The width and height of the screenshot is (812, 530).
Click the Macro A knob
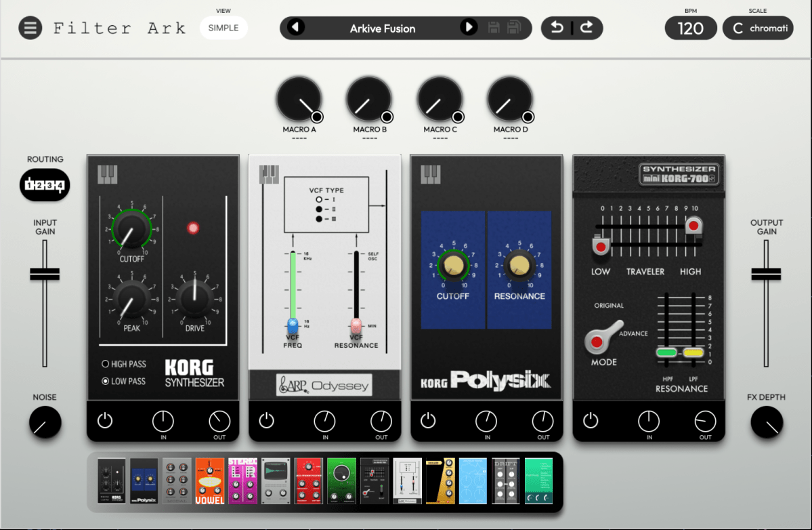pos(298,100)
